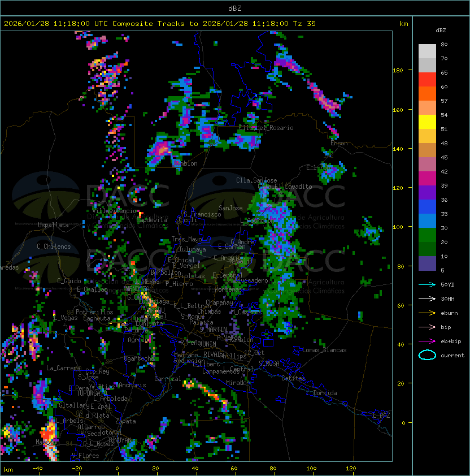Click the 'km' label at top right of map

coord(403,24)
